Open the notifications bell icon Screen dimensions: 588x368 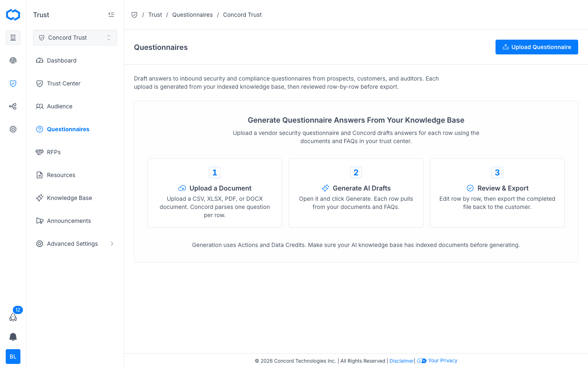(13, 337)
